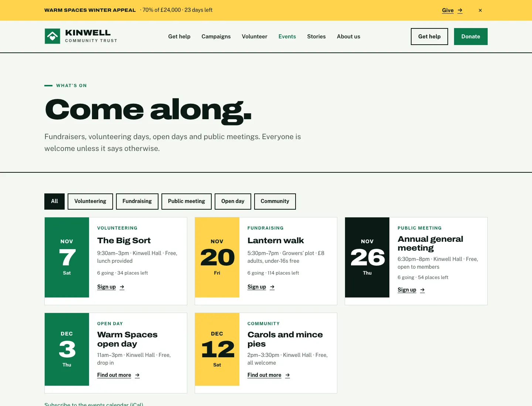
Task: Click the Annual general meeting title
Action: pos(430,244)
